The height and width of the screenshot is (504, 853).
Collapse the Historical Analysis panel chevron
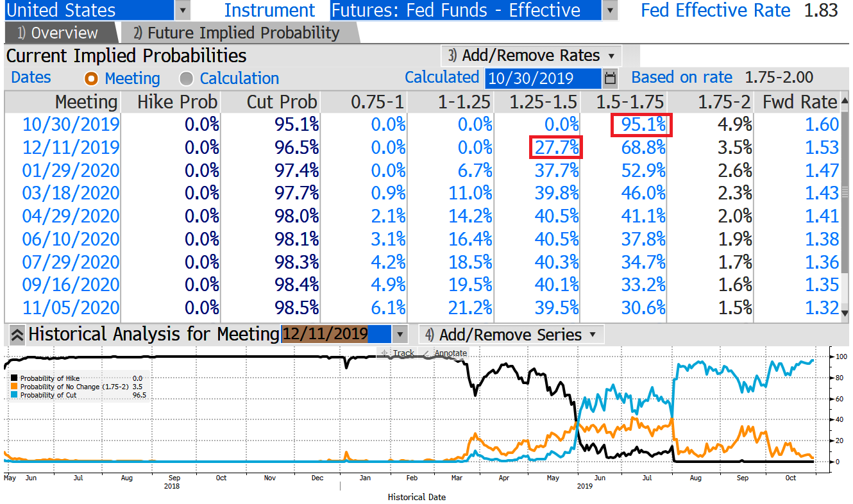(x=17, y=335)
